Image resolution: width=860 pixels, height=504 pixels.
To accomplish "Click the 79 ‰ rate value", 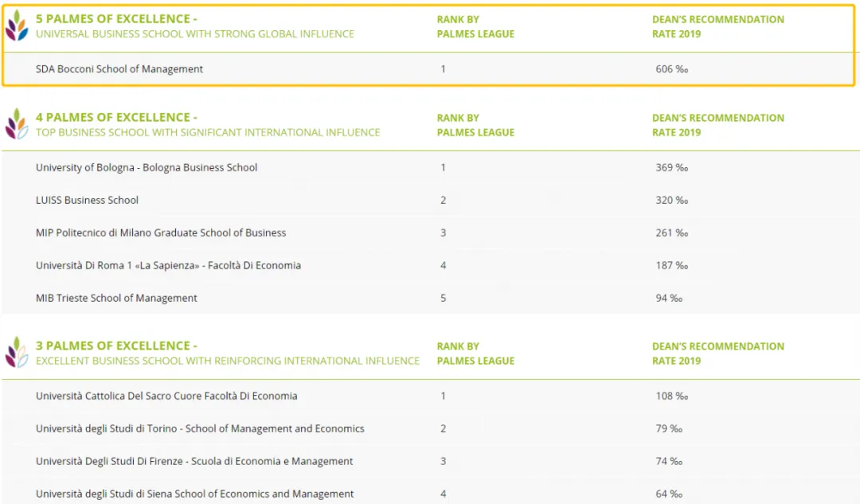I will pos(669,428).
